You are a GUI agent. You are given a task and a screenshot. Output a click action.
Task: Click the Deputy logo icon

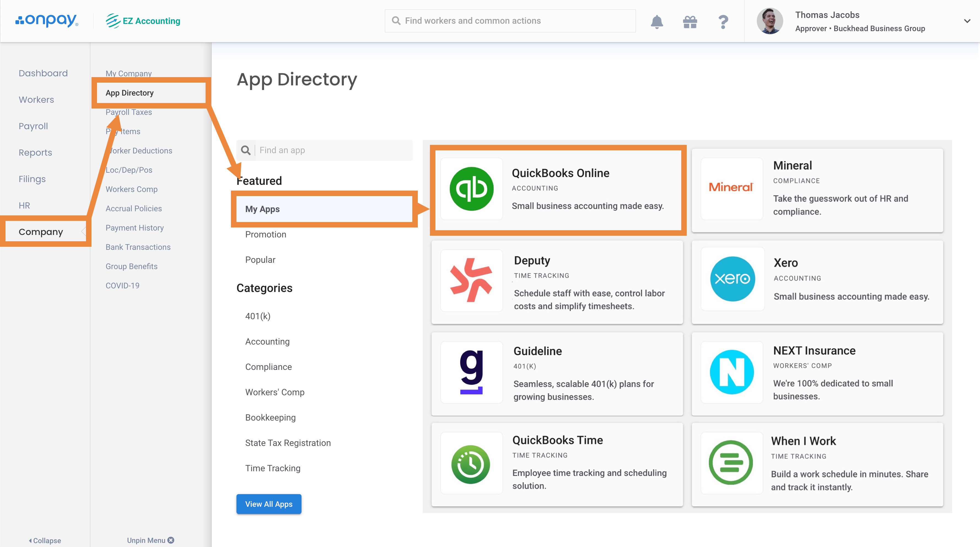471,280
